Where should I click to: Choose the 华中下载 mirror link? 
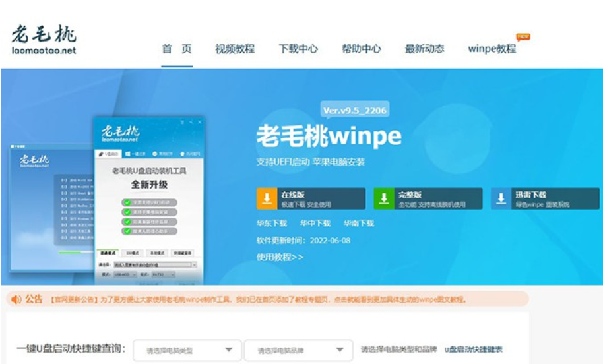tap(315, 223)
